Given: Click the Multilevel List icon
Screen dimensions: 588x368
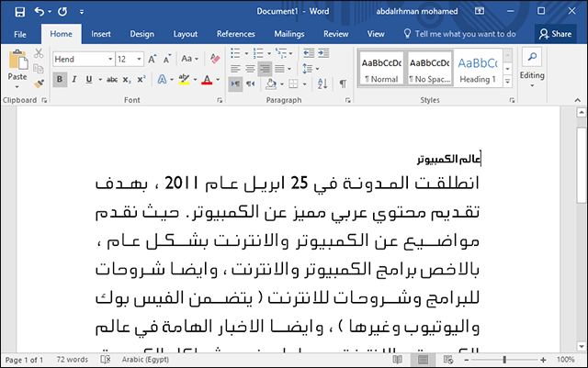Looking at the screenshot, I should [x=281, y=53].
